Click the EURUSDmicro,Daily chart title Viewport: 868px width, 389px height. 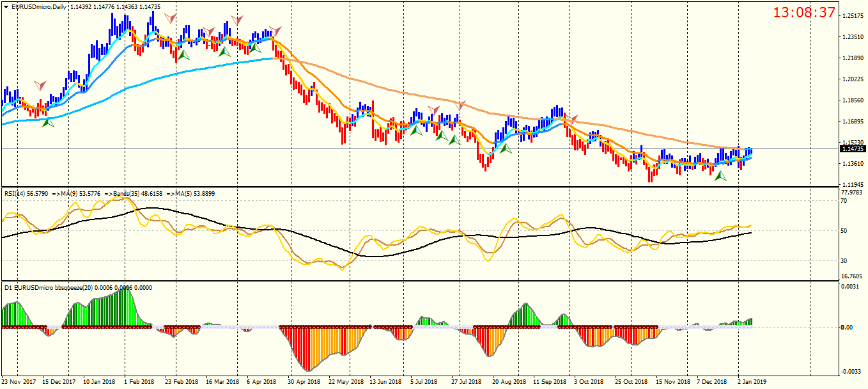click(x=40, y=7)
